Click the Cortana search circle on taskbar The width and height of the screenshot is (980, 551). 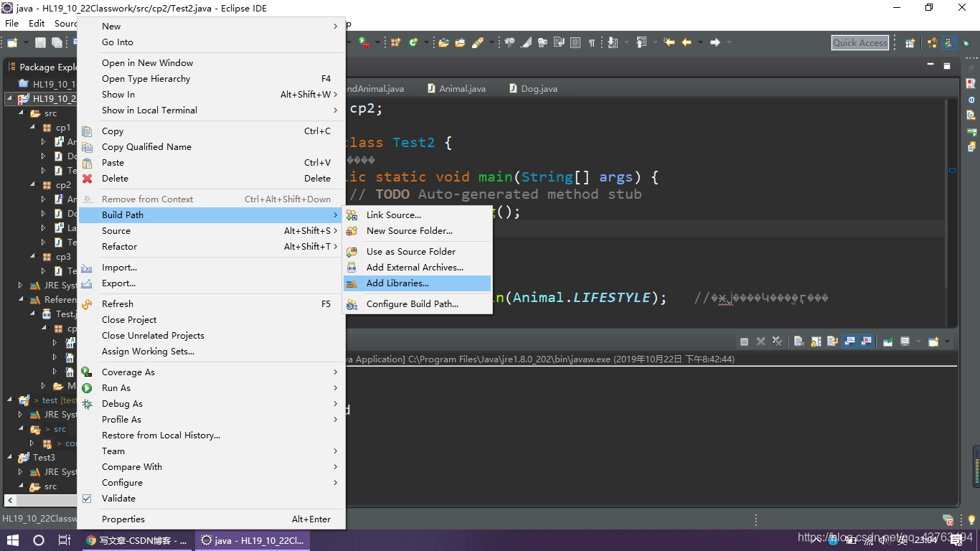(39, 540)
